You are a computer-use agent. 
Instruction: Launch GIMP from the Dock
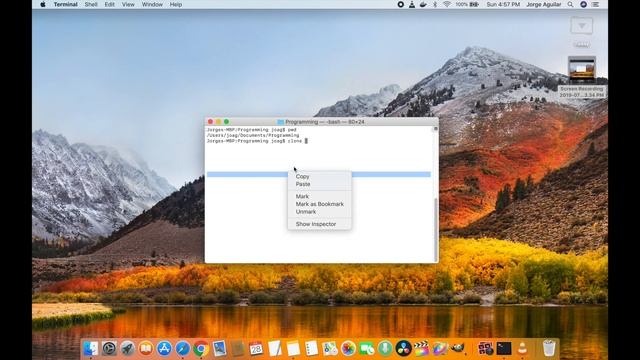[458, 348]
